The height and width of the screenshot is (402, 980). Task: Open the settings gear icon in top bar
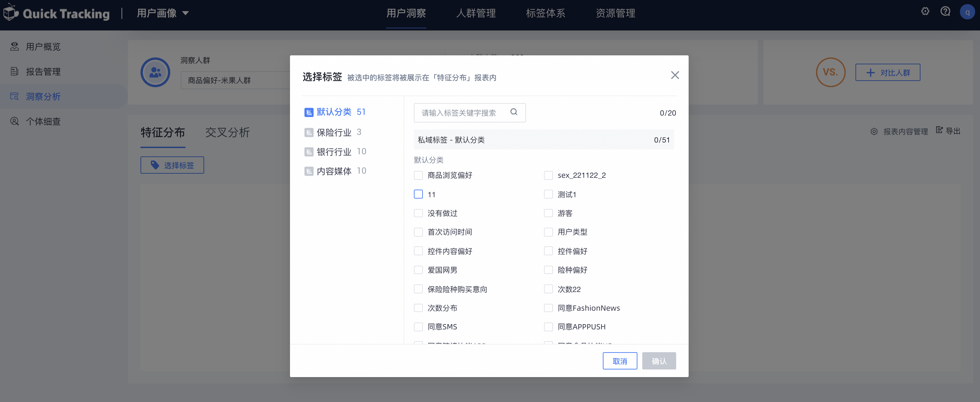[x=925, y=11]
